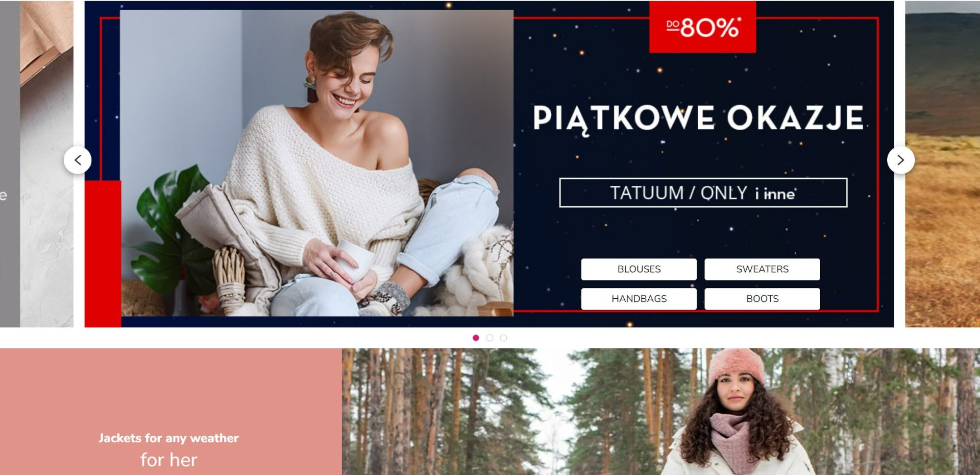Open the HANDBAGS category
Viewport: 980px width, 475px height.
[639, 299]
